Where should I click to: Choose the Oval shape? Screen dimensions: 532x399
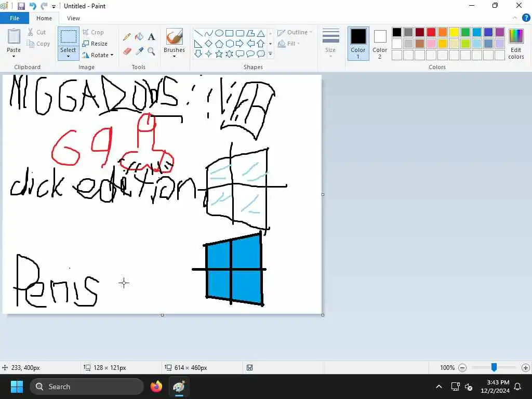click(x=219, y=33)
